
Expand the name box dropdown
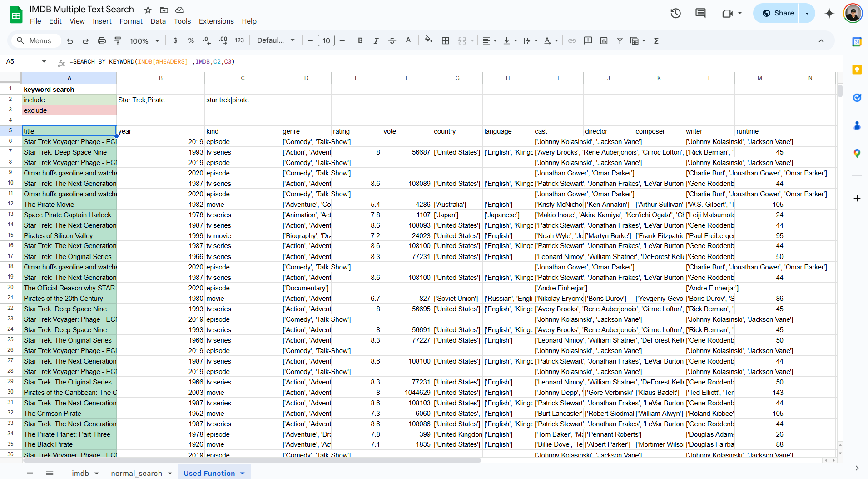click(44, 61)
